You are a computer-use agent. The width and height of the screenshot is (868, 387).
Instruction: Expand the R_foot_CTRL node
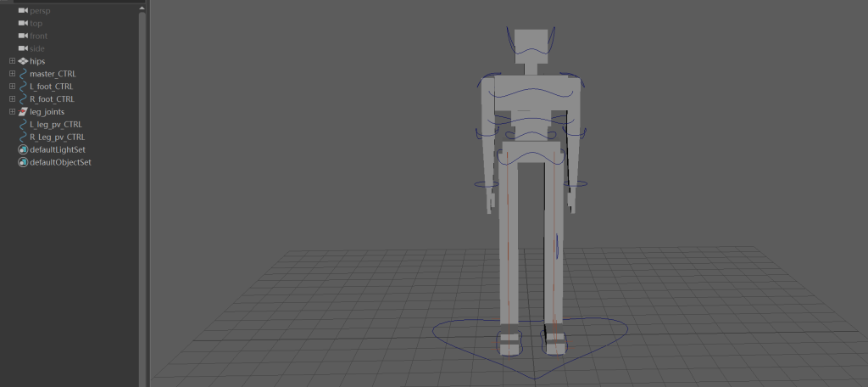tap(12, 99)
